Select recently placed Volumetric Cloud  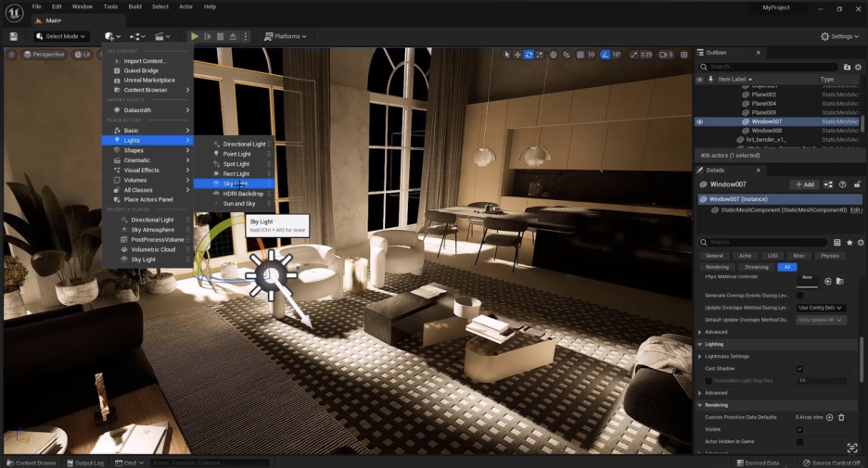pos(153,249)
